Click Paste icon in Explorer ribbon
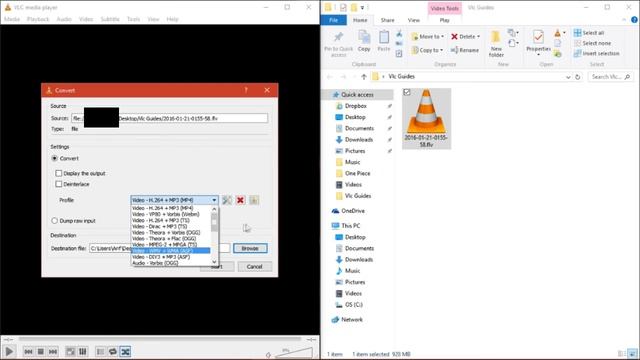 pyautogui.click(x=384, y=41)
